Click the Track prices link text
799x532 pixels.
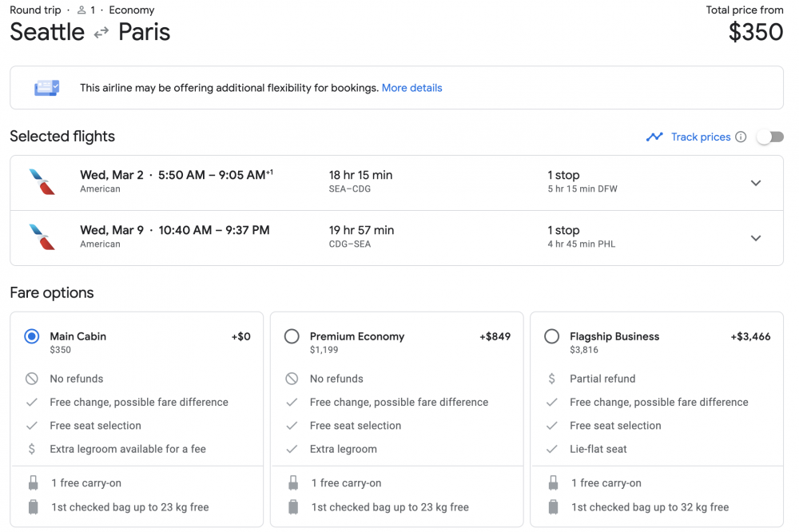pos(701,137)
